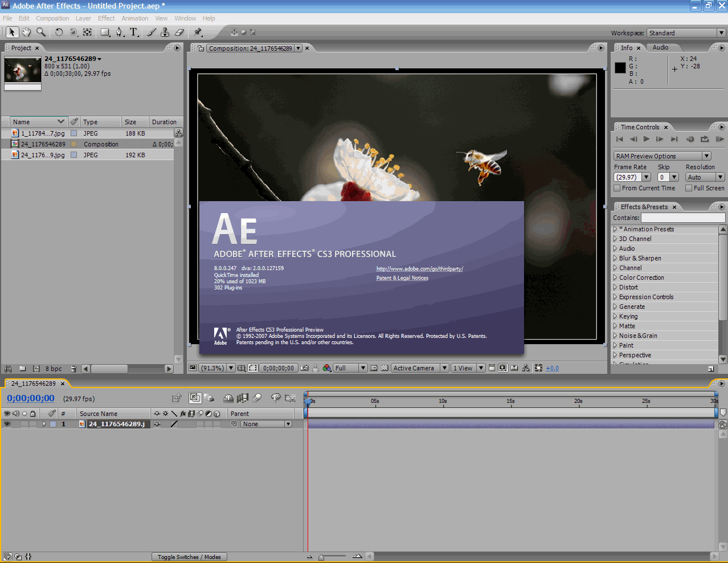Screen dimensions: 728x563
Task: Select the Rectangle mask tool
Action: [x=105, y=32]
